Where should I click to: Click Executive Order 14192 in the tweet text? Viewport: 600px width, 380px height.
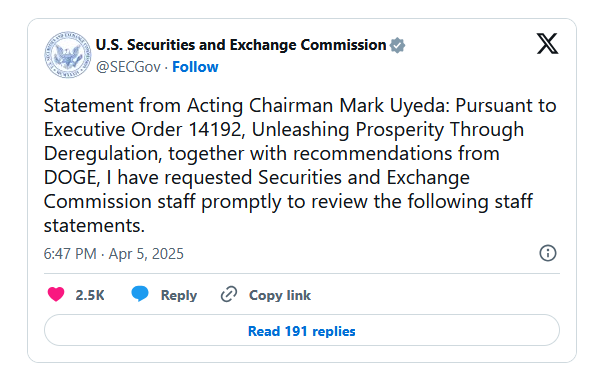(x=143, y=129)
